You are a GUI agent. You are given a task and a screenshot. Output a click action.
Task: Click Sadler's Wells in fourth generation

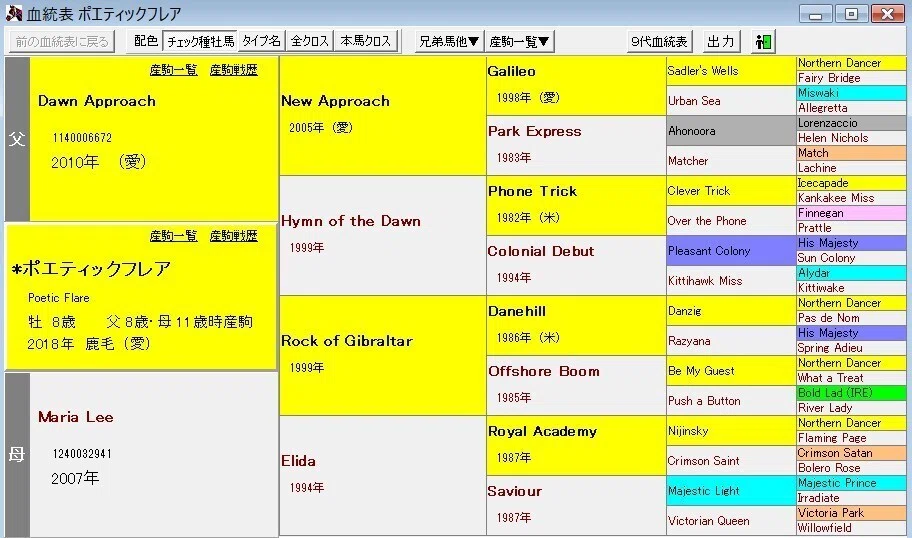coord(731,71)
